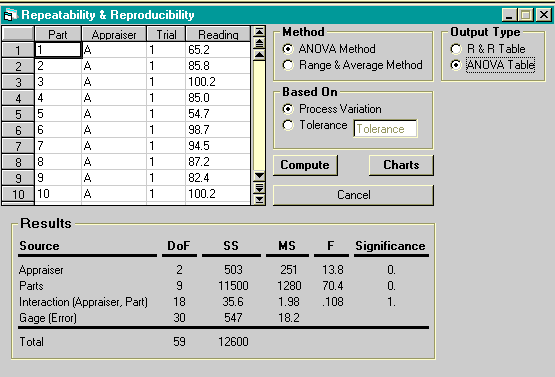
Task: Click the app icon in the title bar
Action: tap(10, 15)
